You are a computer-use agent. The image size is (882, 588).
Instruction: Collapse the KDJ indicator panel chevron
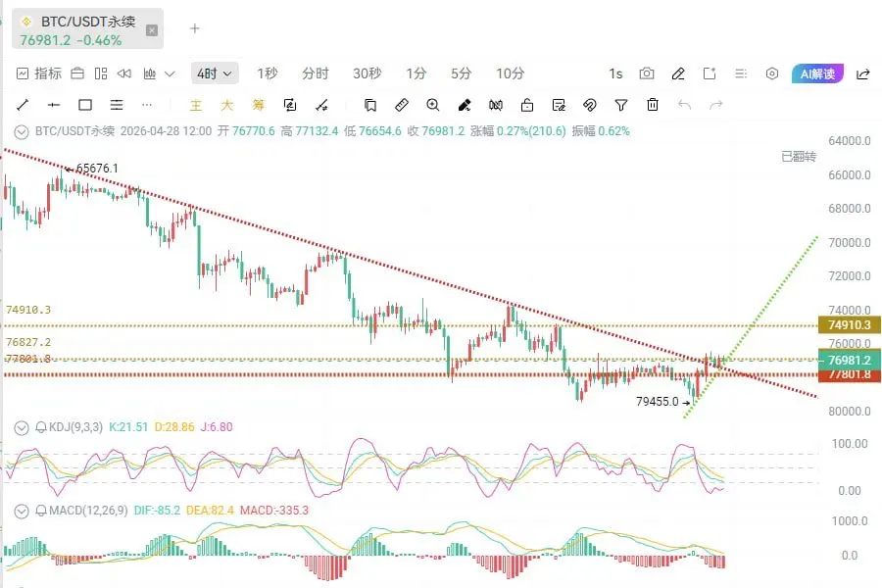pos(22,428)
